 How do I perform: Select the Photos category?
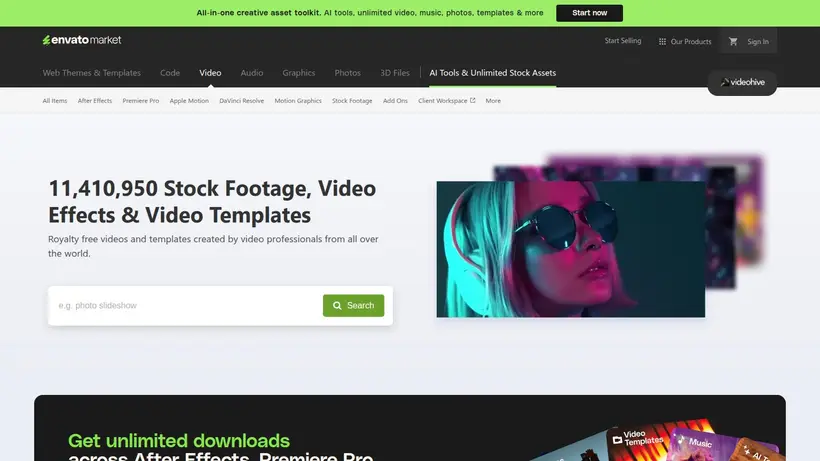pyautogui.click(x=348, y=73)
